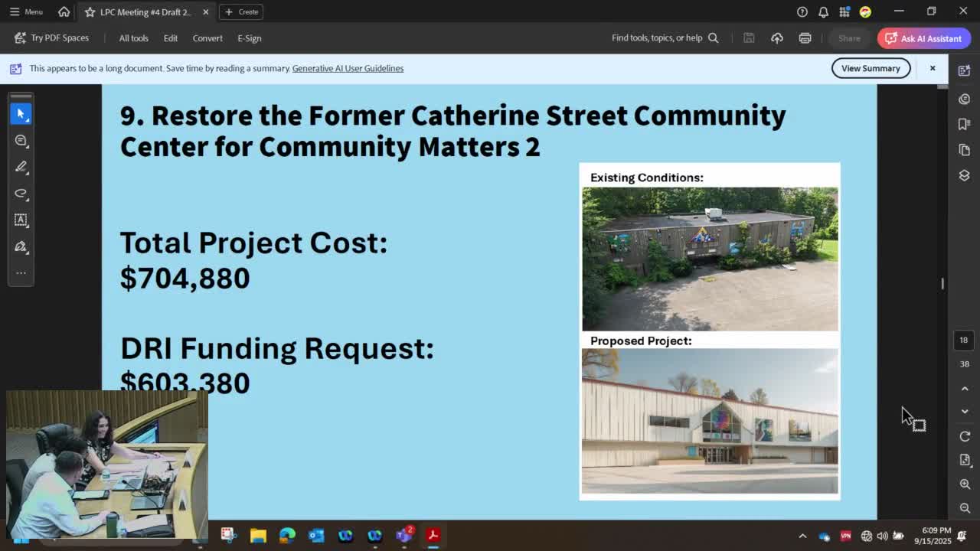Viewport: 980px width, 551px height.
Task: Select the Add Text box tool
Action: pos(21,220)
